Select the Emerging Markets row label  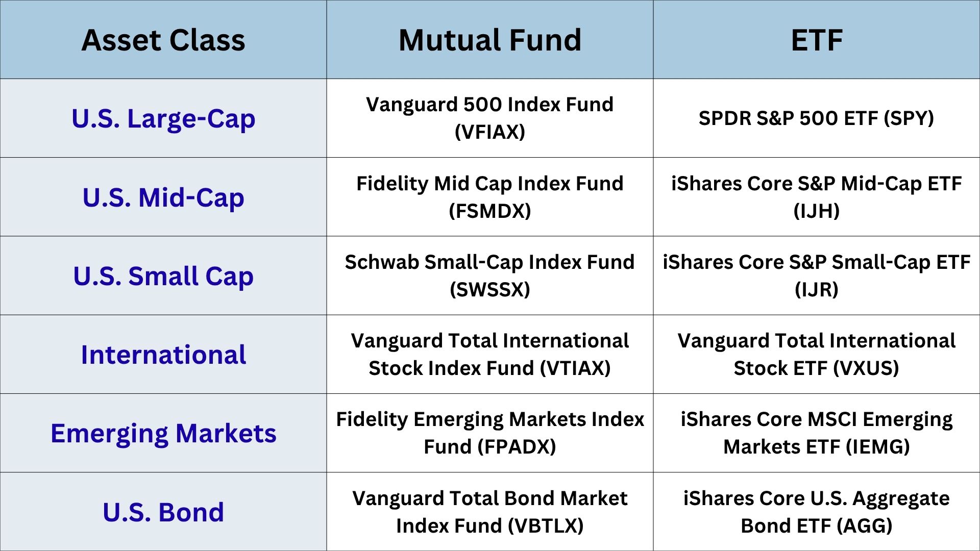(x=163, y=433)
